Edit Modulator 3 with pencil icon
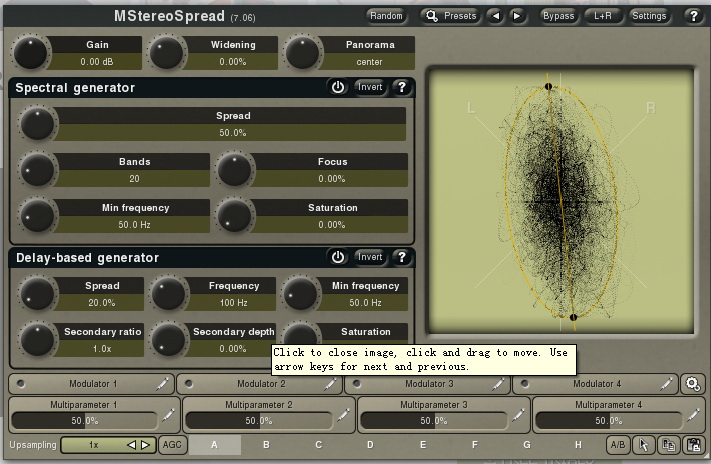Viewport: 711px width, 464px height. [x=498, y=384]
